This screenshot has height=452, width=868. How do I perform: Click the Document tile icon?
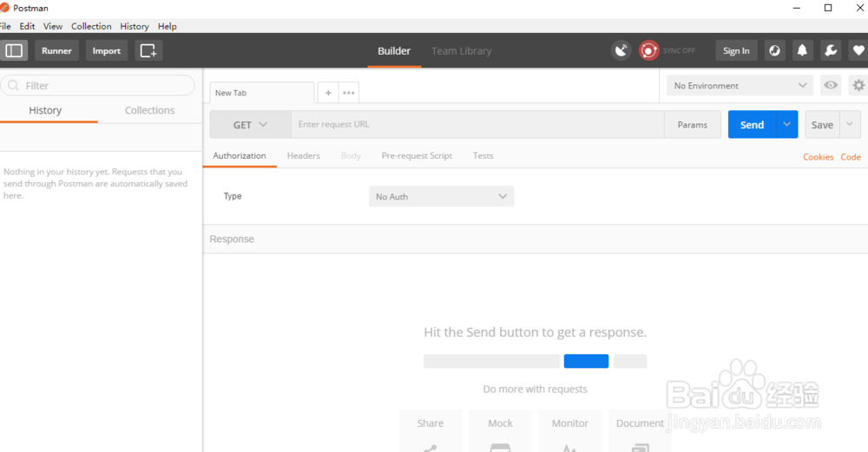640,448
